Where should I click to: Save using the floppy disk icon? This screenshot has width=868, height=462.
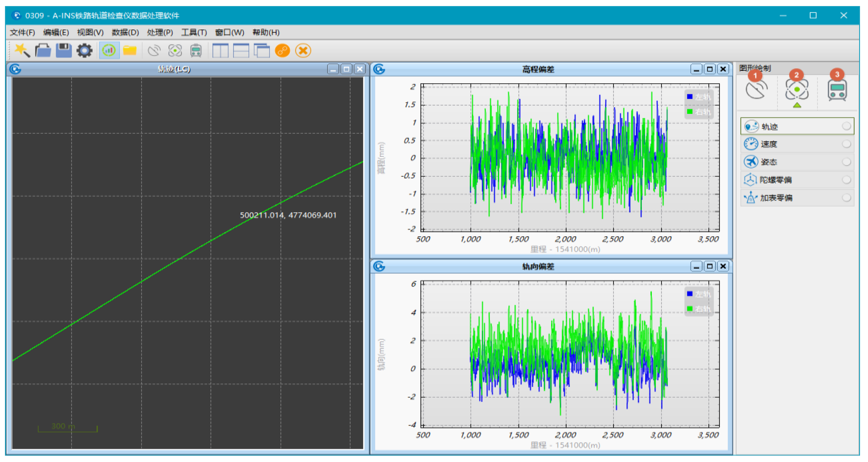[x=64, y=50]
